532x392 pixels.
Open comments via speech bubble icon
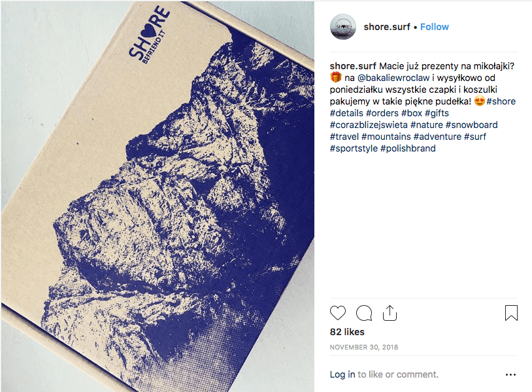pyautogui.click(x=364, y=313)
